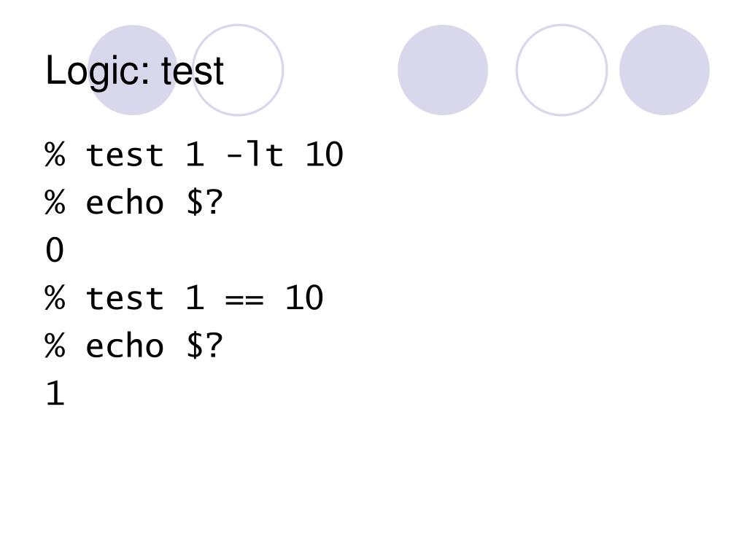
Task: Click the second 'echo $?' command line
Action: click(x=134, y=345)
